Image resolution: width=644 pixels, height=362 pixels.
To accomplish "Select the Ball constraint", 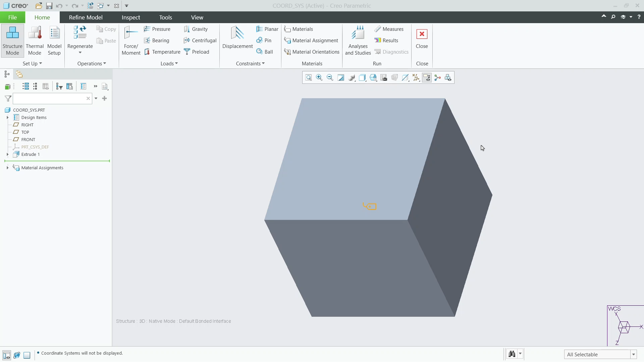I will pos(265,52).
